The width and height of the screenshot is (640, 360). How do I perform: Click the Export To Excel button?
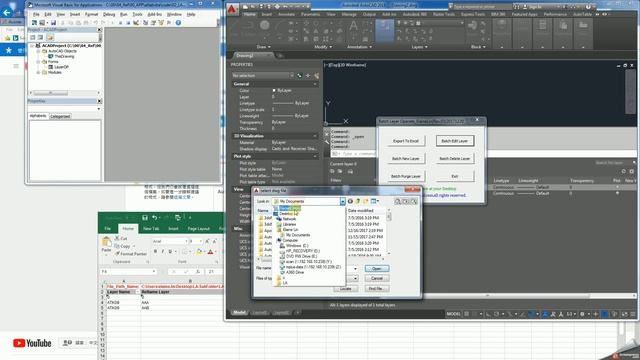point(406,141)
